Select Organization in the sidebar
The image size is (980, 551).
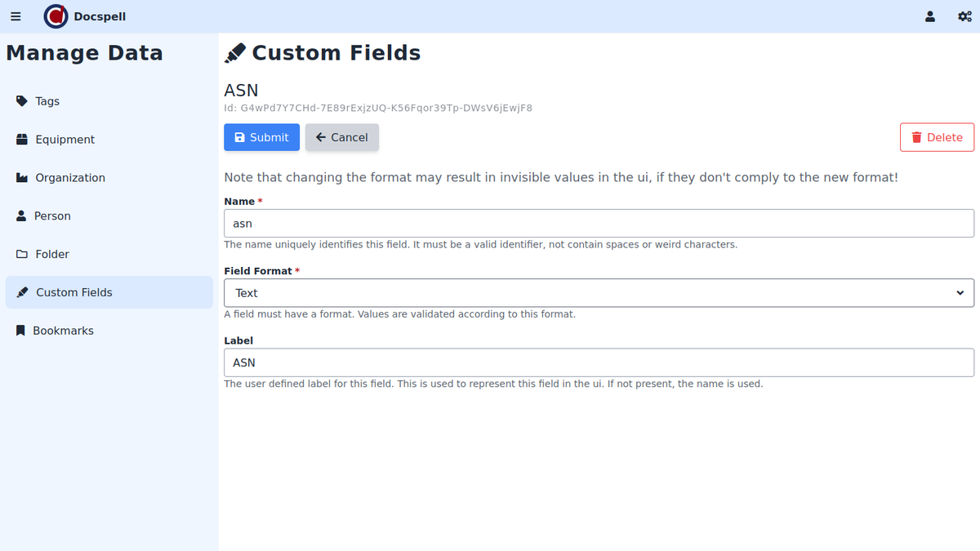click(x=70, y=178)
